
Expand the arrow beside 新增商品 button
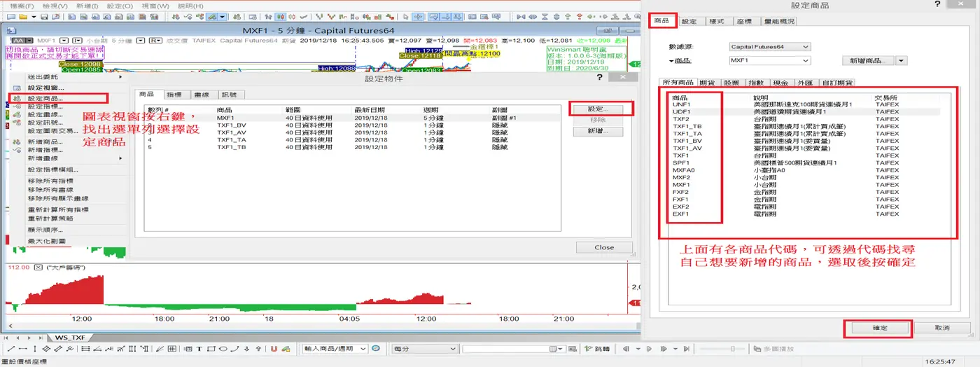(x=902, y=61)
